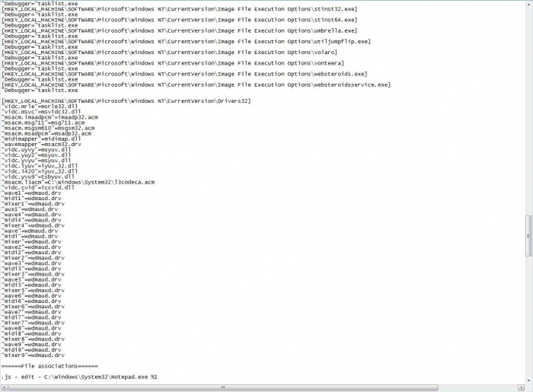Click the "wave5"=wdmaud.drv line

31,279
